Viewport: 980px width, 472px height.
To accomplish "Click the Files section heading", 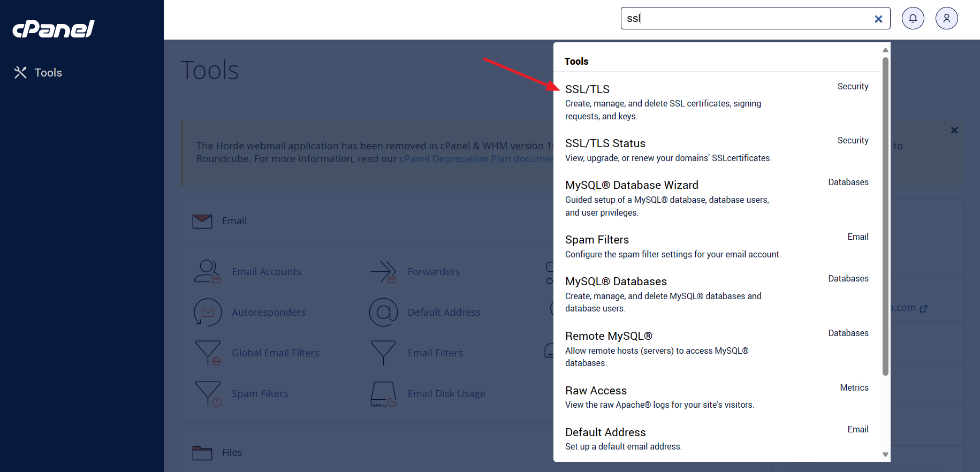I will (x=232, y=453).
